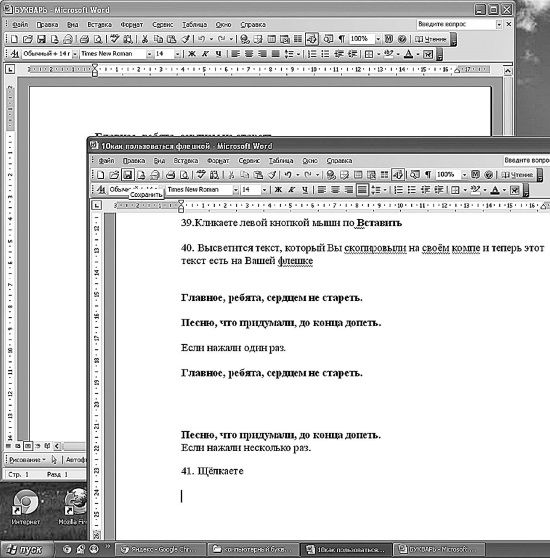
Task: Click the пуск Start button
Action: point(26,549)
